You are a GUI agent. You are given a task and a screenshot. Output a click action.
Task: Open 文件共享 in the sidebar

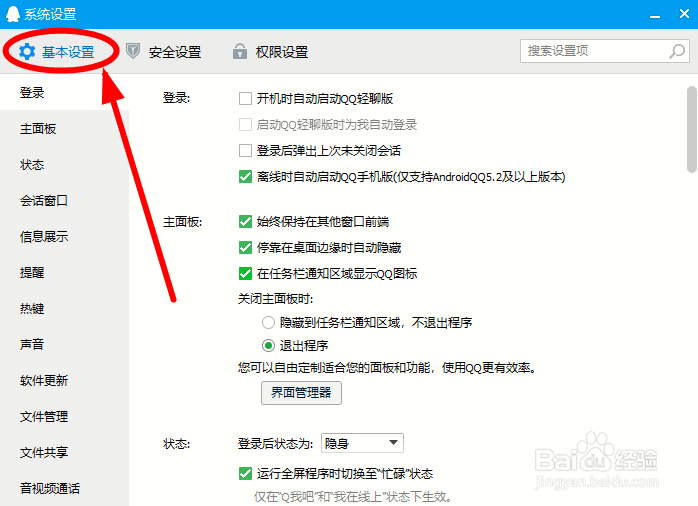(x=64, y=453)
